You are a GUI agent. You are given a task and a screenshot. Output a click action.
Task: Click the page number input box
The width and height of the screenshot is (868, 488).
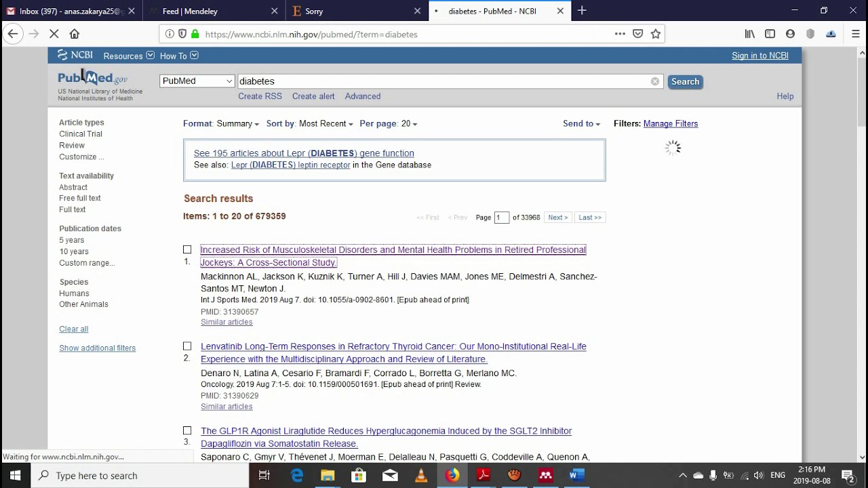click(502, 218)
